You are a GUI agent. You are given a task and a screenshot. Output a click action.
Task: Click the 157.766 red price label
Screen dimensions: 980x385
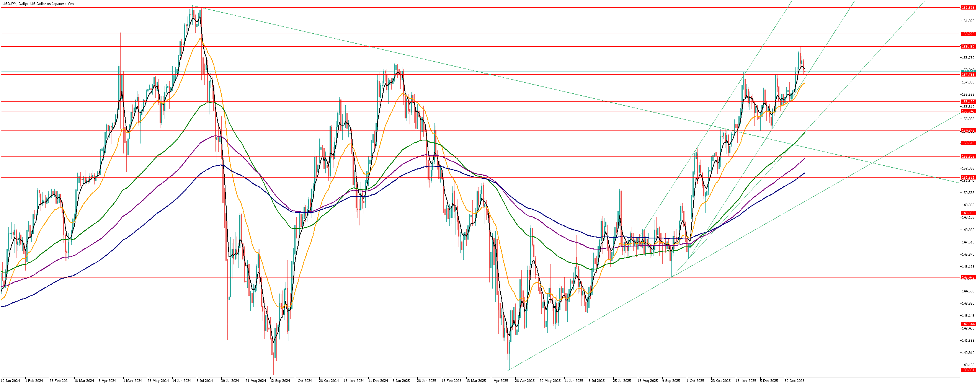point(968,75)
